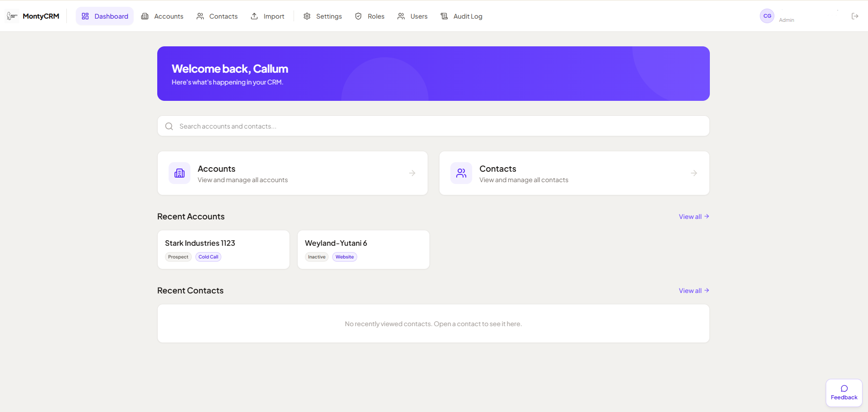The image size is (868, 412).
Task: Open View all for Recent Contacts
Action: coord(693,290)
